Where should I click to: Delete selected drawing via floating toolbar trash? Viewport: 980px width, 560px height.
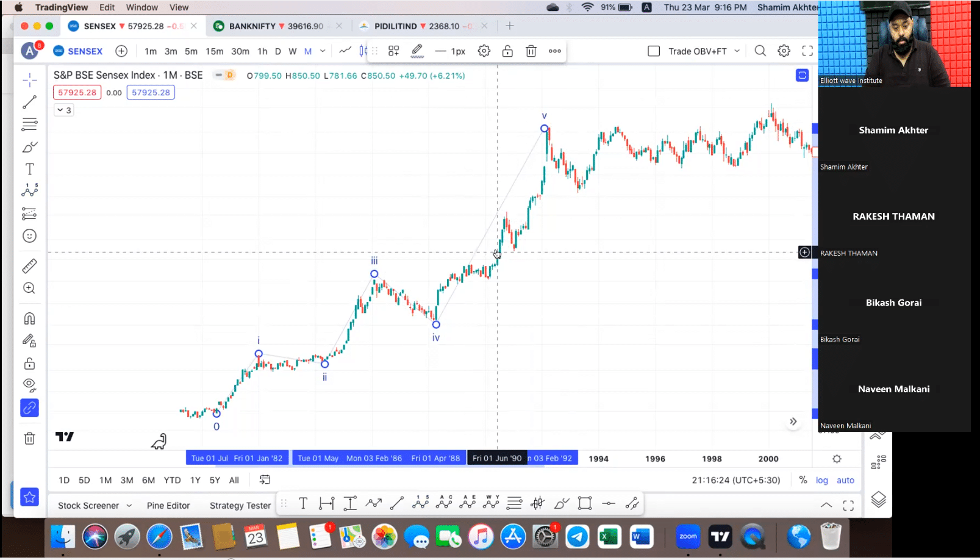[531, 51]
